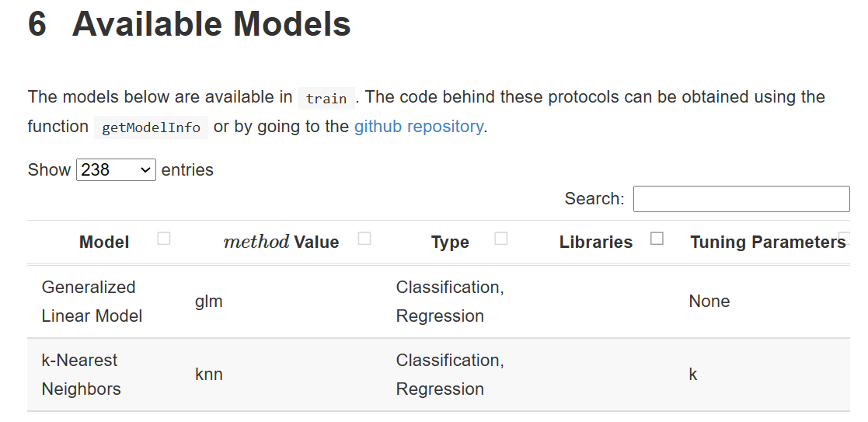Open the github repository link
The image size is (868, 422).
[419, 127]
